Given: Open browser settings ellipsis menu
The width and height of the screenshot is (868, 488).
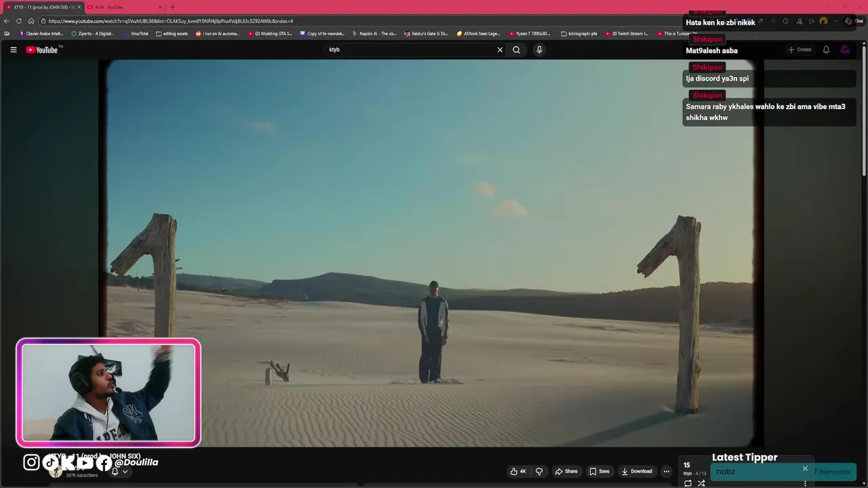Looking at the screenshot, I should tap(835, 21).
